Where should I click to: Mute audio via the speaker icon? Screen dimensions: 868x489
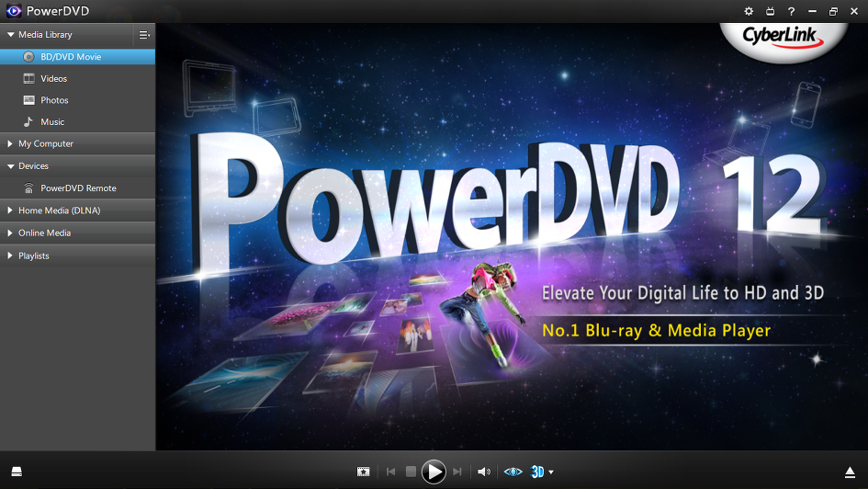click(x=484, y=472)
